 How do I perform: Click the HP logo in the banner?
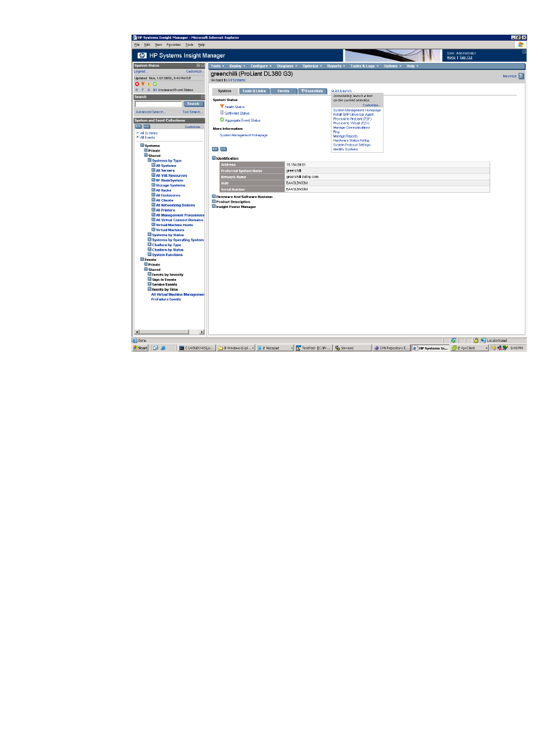[142, 55]
